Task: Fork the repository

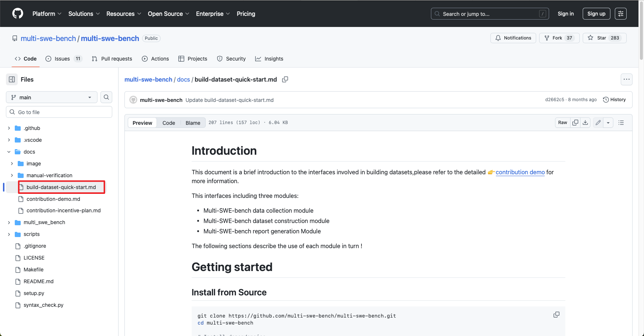Action: coord(559,38)
